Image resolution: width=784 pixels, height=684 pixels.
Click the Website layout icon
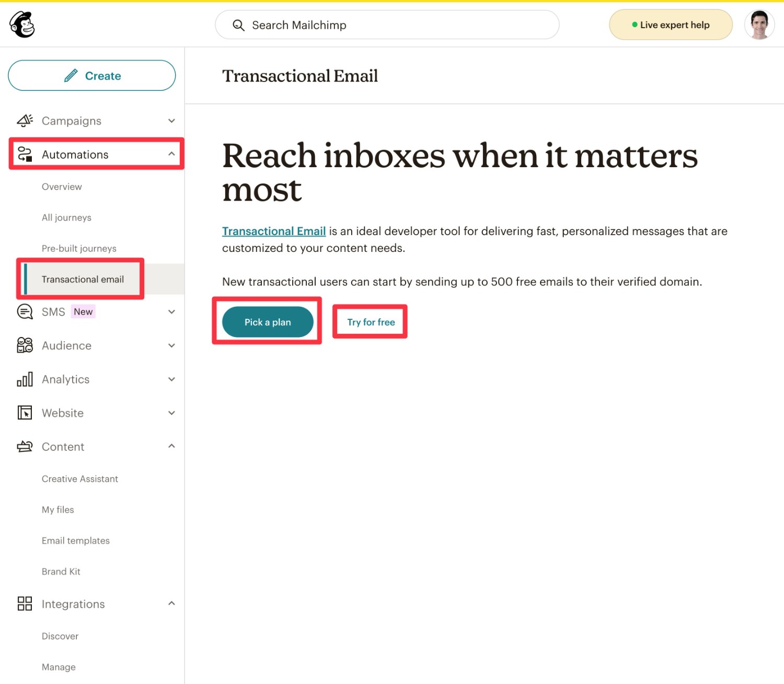point(25,413)
